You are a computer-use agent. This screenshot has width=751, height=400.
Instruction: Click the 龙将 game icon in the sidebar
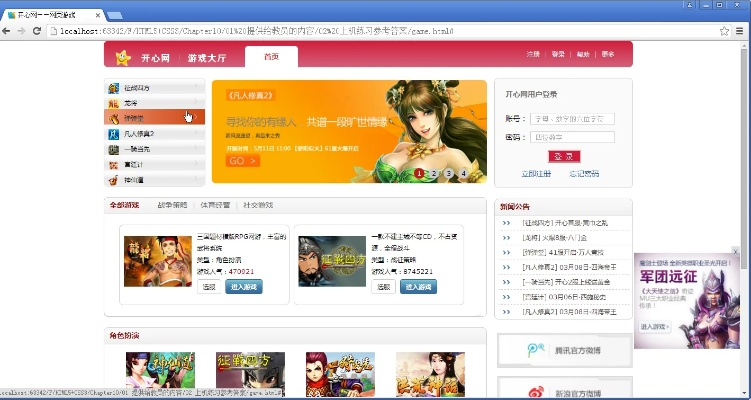[x=114, y=103]
